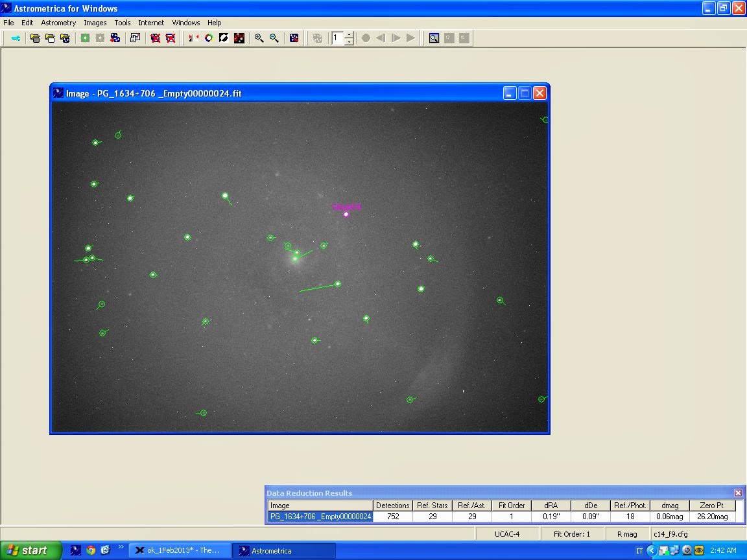Switch to ok_1Feb2013 taskbar window

pyautogui.click(x=179, y=550)
